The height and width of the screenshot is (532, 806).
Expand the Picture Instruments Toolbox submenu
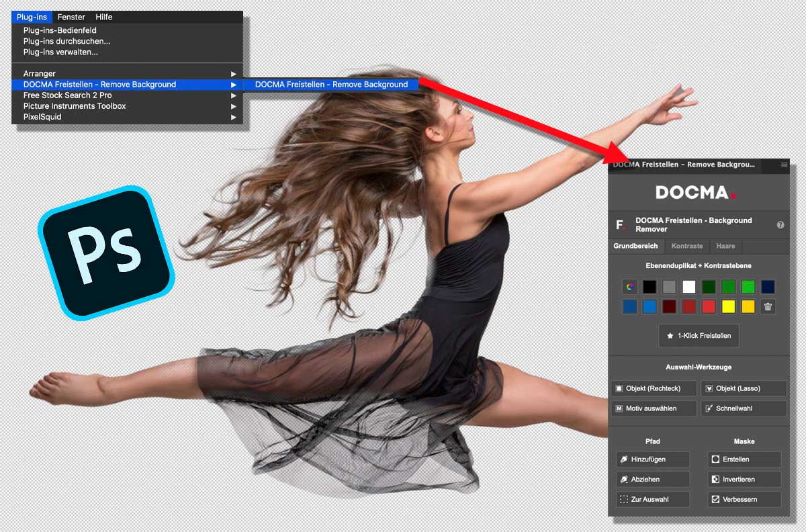pos(128,106)
